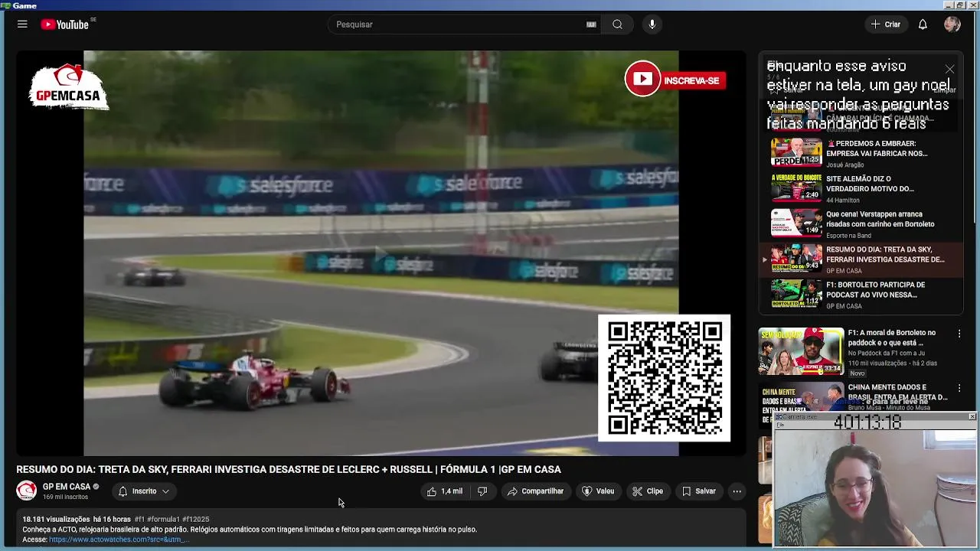980x551 pixels.
Task: Open the Criar create button
Action: point(886,24)
